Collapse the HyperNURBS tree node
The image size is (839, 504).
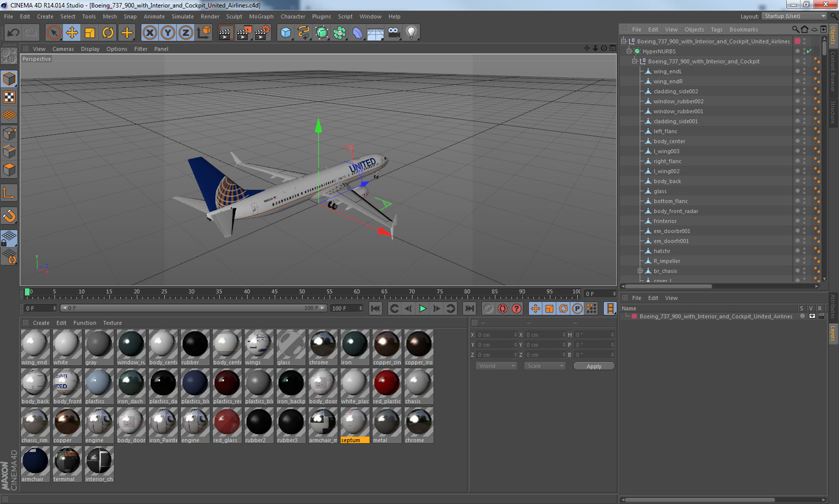coord(629,51)
